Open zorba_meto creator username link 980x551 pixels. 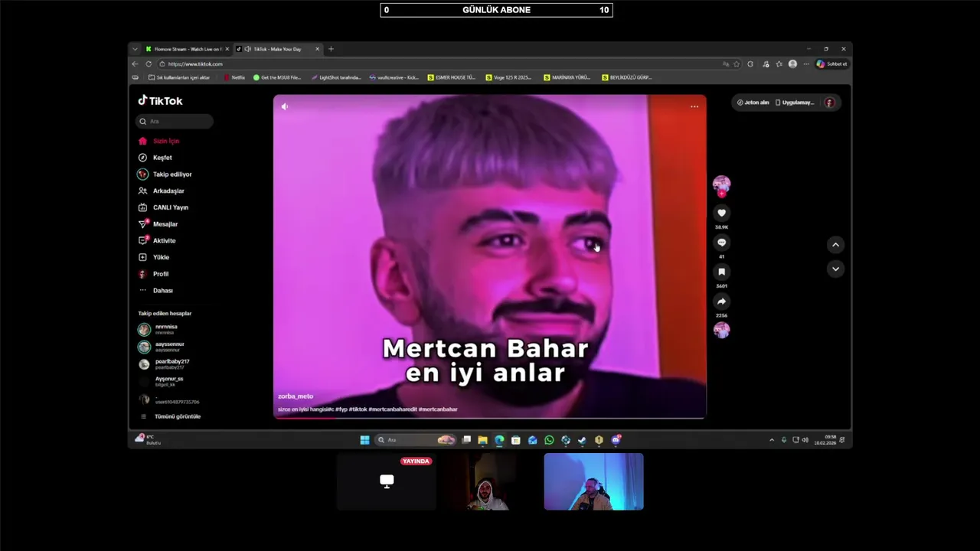(296, 396)
